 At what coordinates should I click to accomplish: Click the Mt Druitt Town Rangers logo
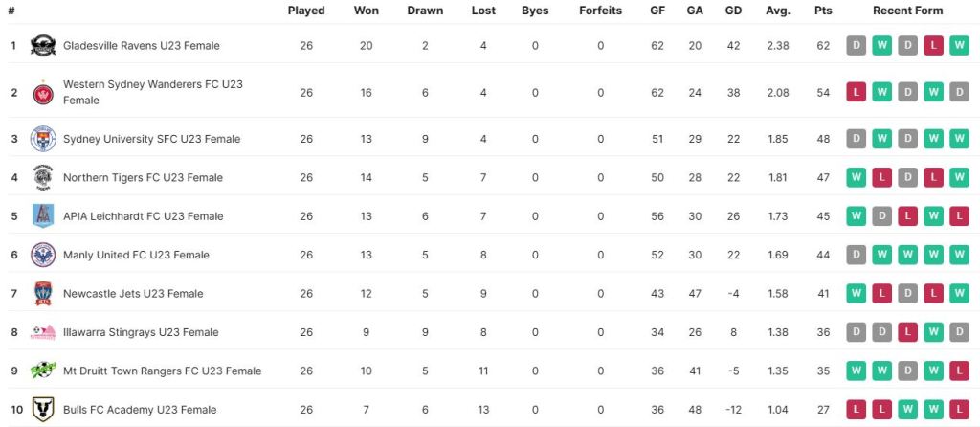click(43, 371)
